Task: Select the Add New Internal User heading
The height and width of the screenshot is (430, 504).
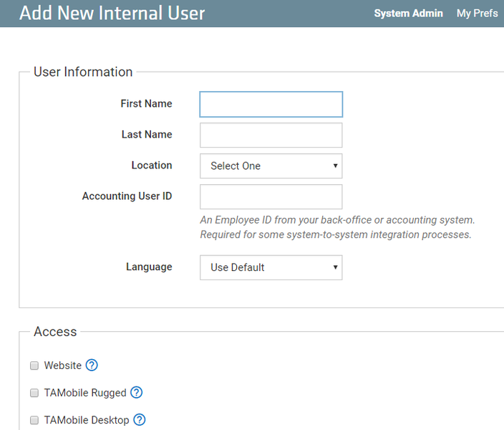Action: (112, 13)
